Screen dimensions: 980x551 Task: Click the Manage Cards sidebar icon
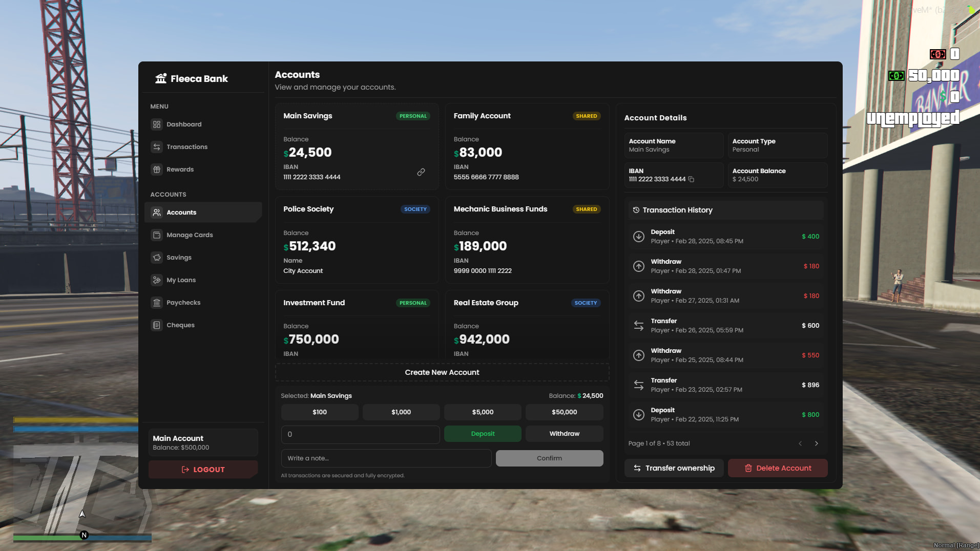click(x=157, y=235)
